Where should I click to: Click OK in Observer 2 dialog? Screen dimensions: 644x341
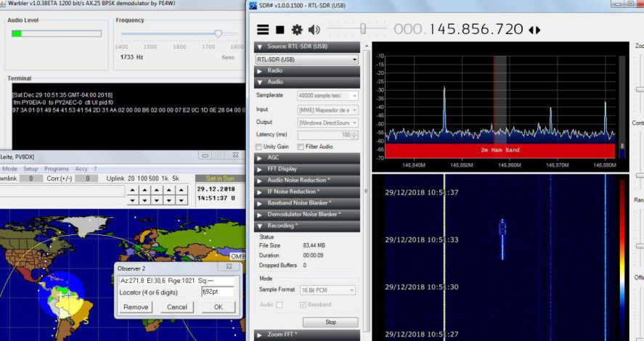[x=219, y=307]
